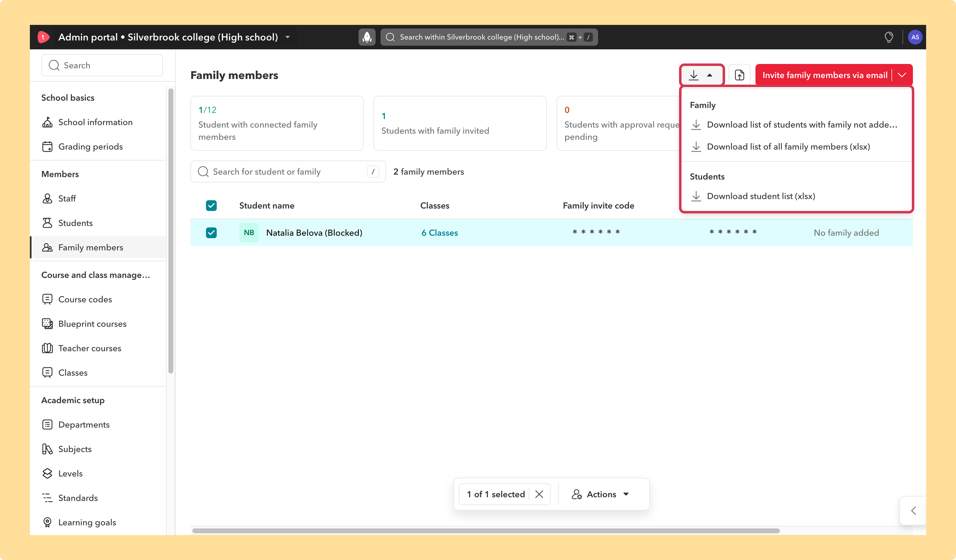Screen dimensions: 956x560
Task: Click the Blueprint courses icon
Action: pos(47,324)
